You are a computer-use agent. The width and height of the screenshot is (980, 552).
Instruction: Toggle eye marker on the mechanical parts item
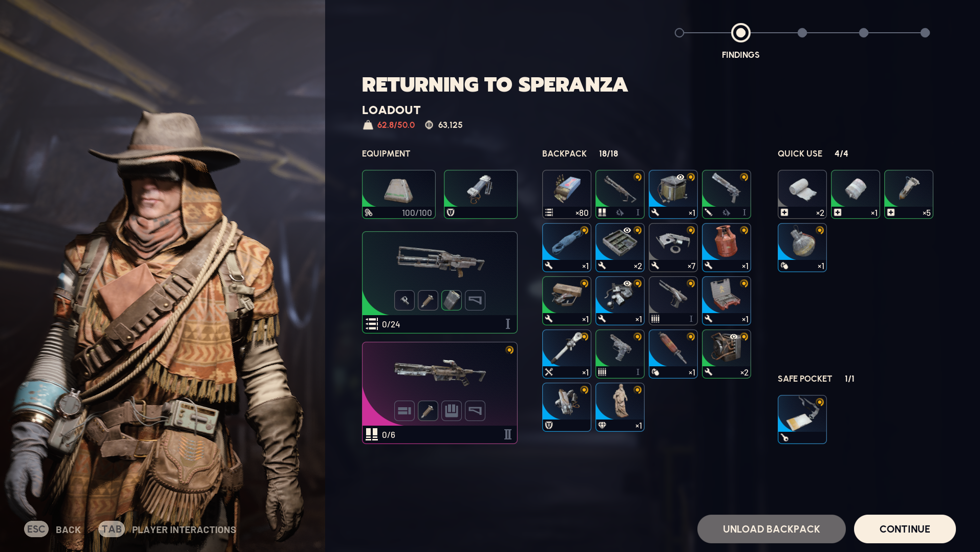pos(627,283)
